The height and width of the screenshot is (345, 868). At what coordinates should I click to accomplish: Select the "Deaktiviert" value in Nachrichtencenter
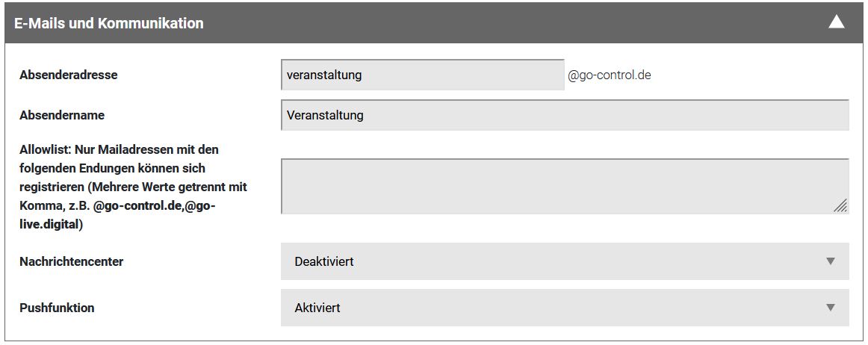324,262
